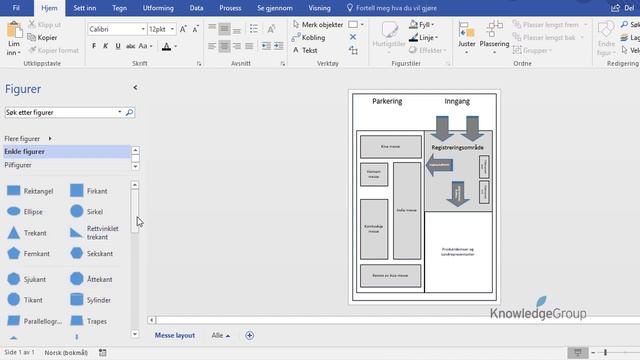Image resolution: width=640 pixels, height=360 pixels.
Task: Select Pilfigurer stencil
Action: (67, 165)
